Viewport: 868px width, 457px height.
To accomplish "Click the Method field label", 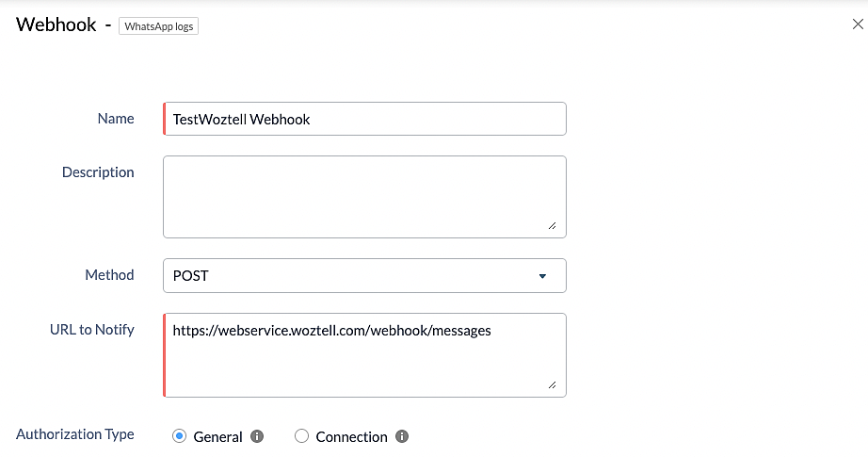I will pyautogui.click(x=109, y=275).
